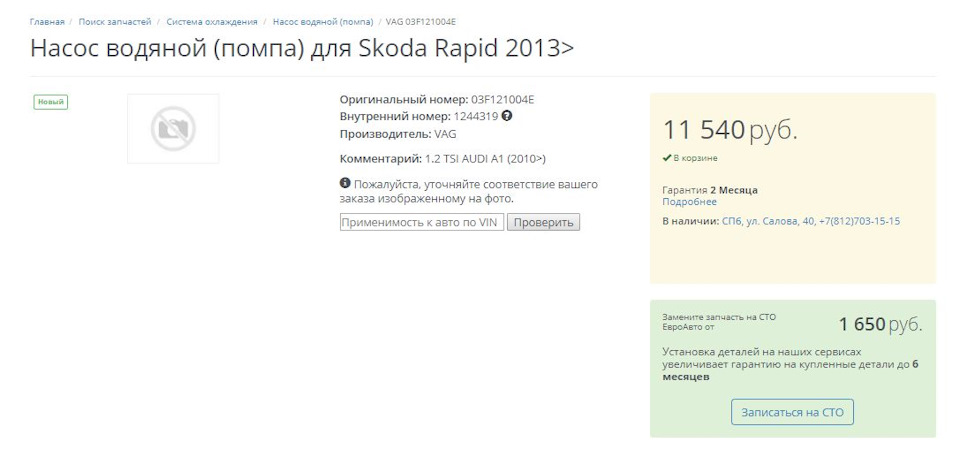Open Поиск запчастей breadcrumb link
The width and height of the screenshot is (960, 465).
115,21
